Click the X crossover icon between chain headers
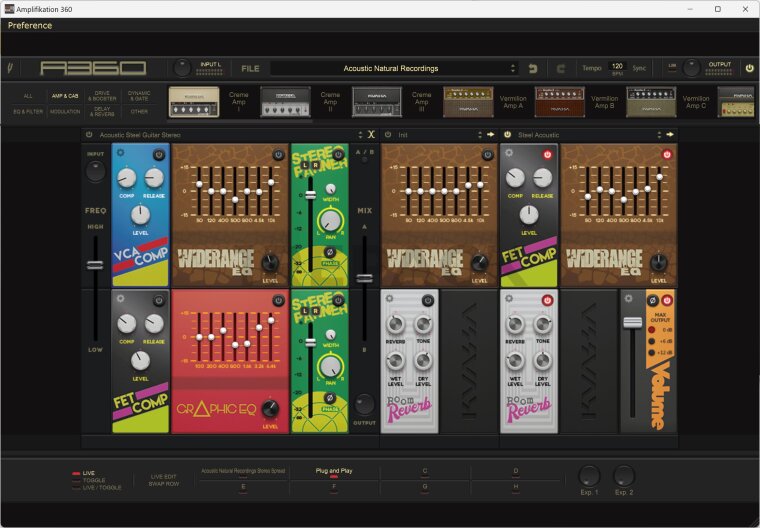The image size is (760, 528). pyautogui.click(x=371, y=134)
